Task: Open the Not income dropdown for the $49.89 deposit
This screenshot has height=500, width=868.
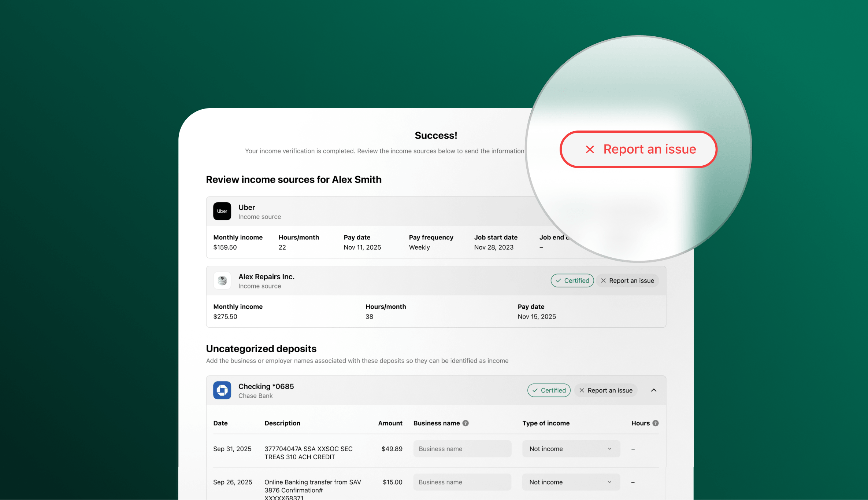Action: click(x=571, y=448)
